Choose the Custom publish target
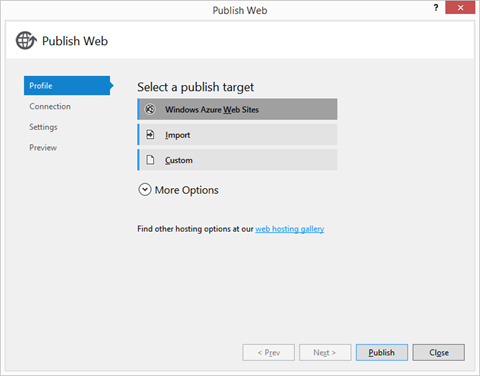 (x=237, y=160)
